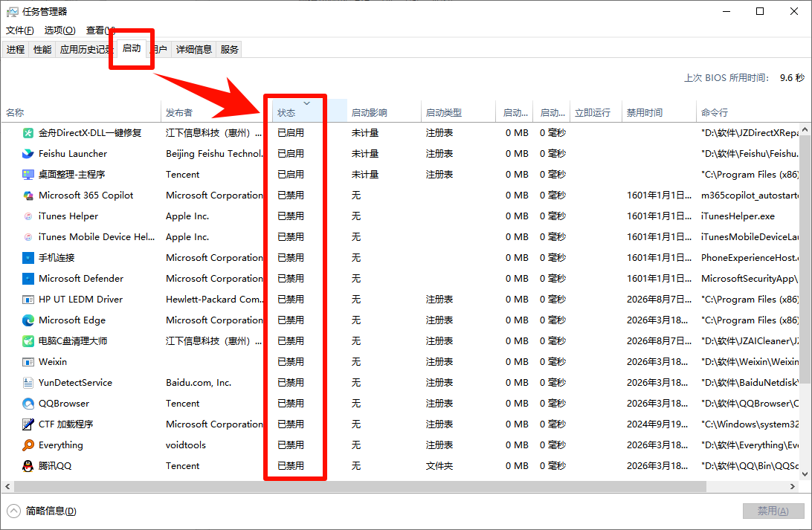
Task: Open the 选项(O) menu
Action: (59, 30)
